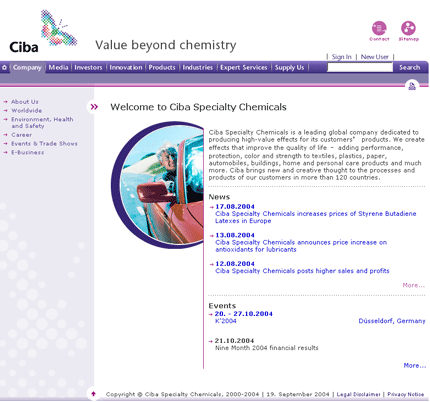The width and height of the screenshot is (430, 402).
Task: Click the Ciba butterfly logo
Action: (x=43, y=32)
